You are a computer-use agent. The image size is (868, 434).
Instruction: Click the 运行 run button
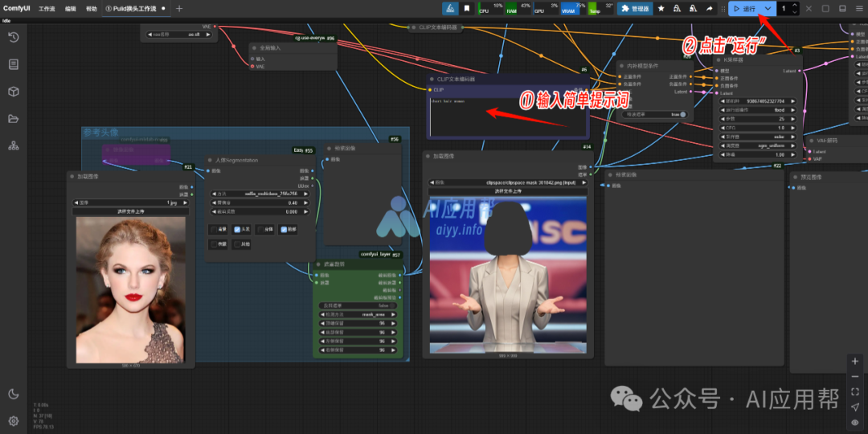pos(744,8)
